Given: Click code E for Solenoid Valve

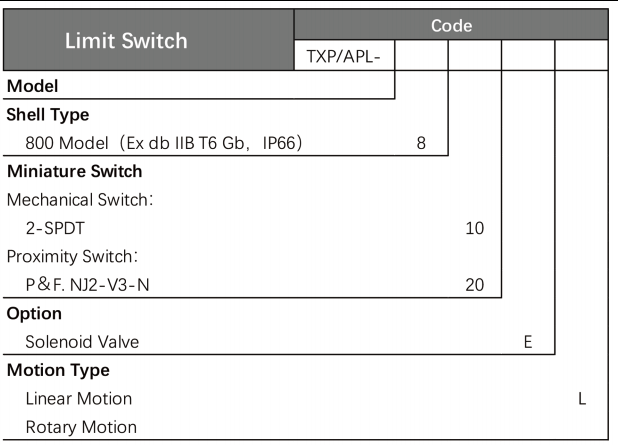Looking at the screenshot, I should [x=527, y=342].
